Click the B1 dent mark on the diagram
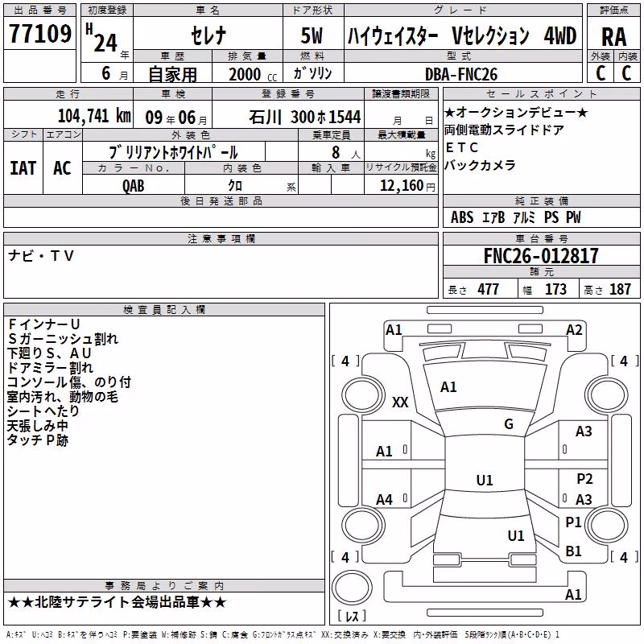The width and height of the screenshot is (644, 644). tap(573, 551)
